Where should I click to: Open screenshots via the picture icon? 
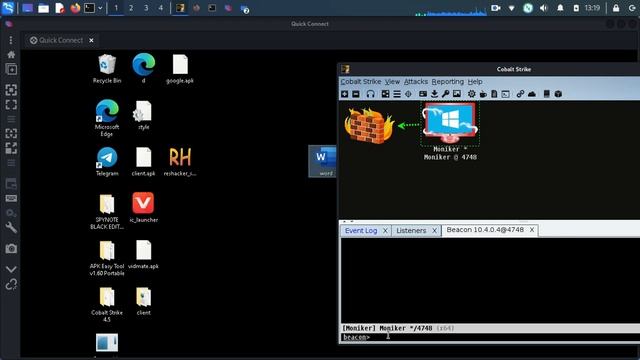pos(457,94)
